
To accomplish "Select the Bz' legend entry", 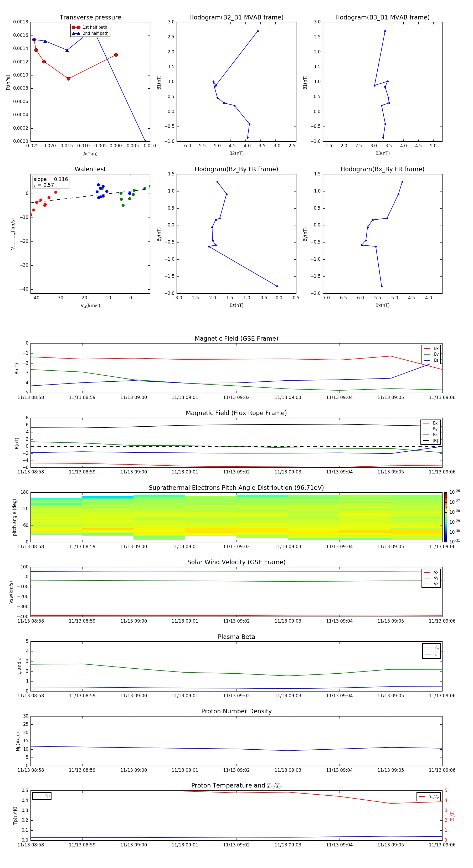I will 431,435.
